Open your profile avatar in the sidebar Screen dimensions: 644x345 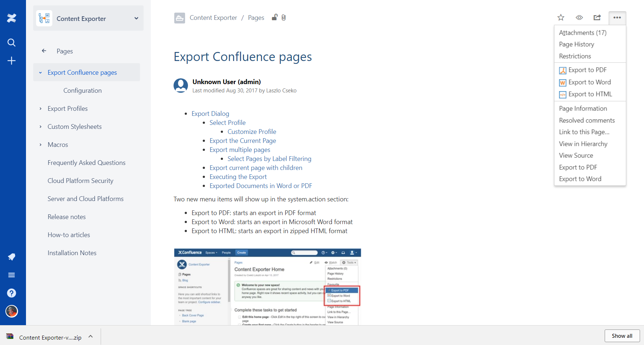12,311
